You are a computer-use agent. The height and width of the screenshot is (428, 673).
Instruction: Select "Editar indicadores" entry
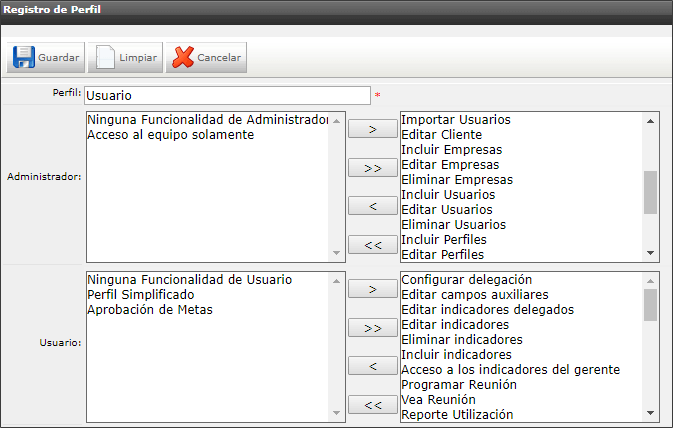(x=455, y=325)
